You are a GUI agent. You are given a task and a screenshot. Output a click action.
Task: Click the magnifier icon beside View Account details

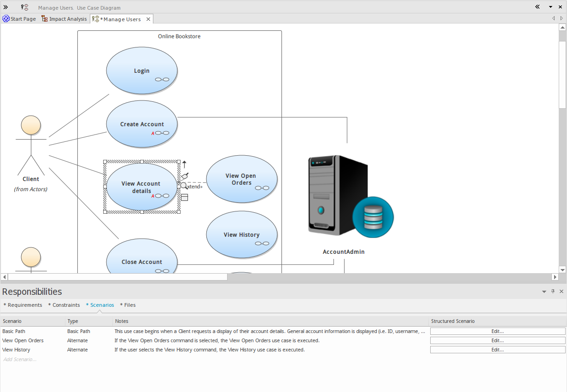coord(183,186)
